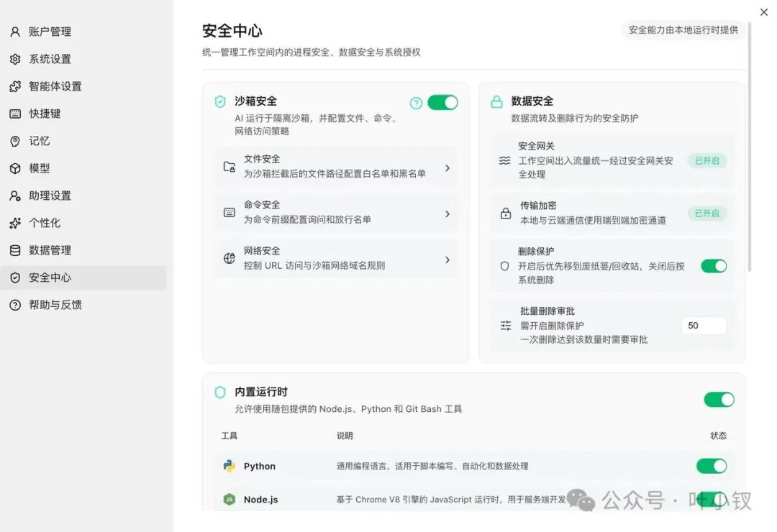
Task: Click the vertical scrollbar of the settings panel
Action: pos(749,146)
